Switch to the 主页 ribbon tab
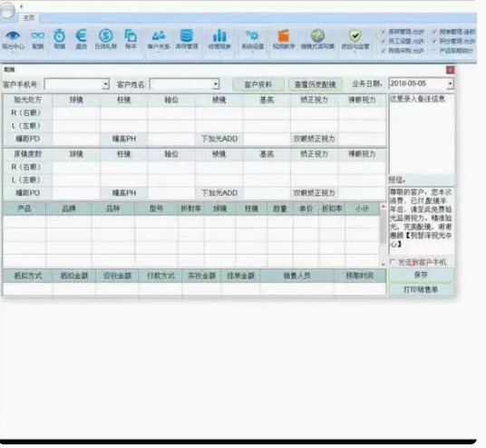486x448 pixels. coord(29,17)
